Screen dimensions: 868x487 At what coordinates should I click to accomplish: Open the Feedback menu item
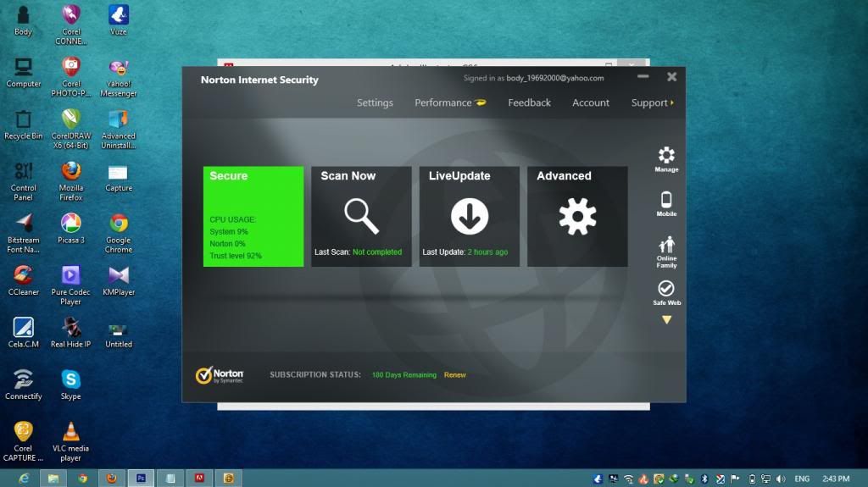click(529, 103)
